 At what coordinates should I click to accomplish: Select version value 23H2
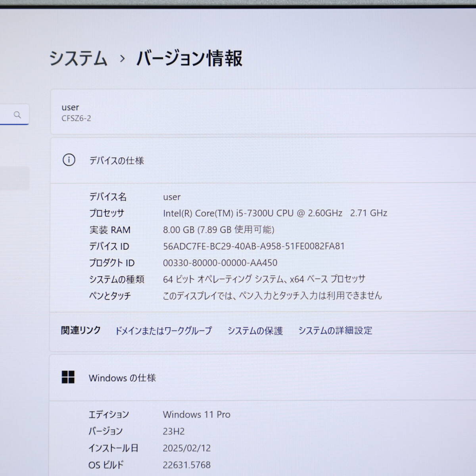[173, 431]
